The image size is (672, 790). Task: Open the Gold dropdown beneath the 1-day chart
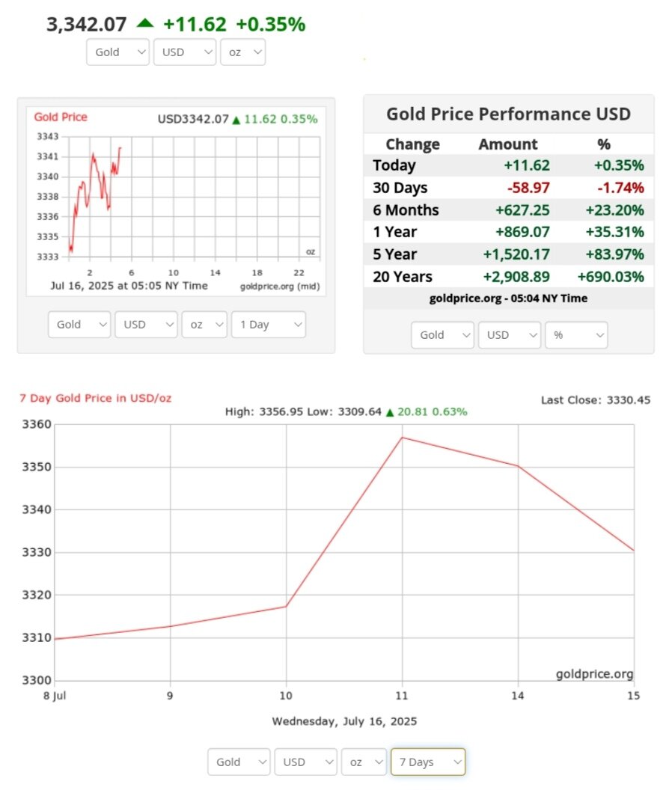(x=79, y=325)
